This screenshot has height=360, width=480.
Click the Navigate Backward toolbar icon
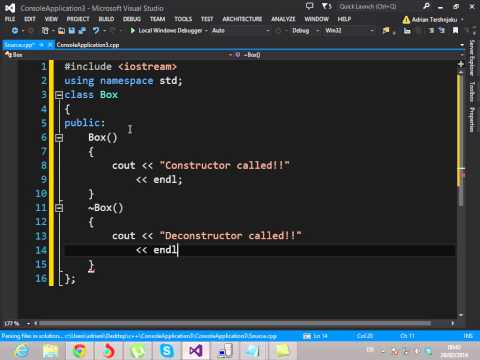pos(15,31)
